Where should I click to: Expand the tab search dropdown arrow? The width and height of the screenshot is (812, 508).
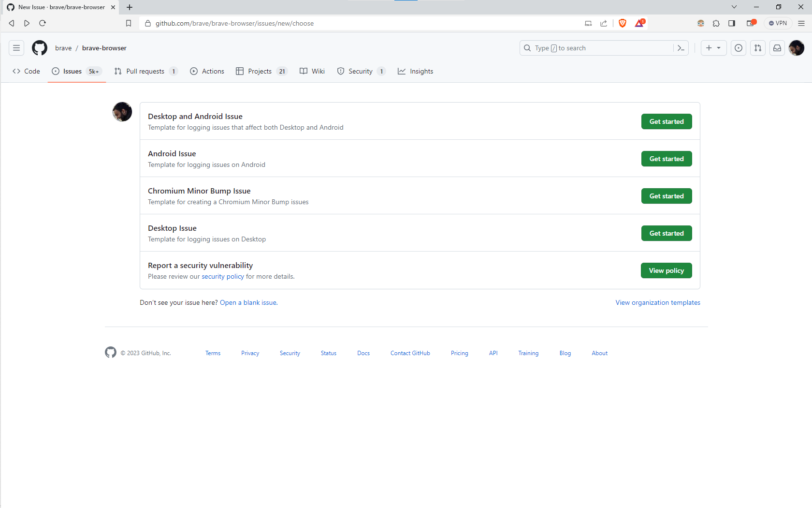click(x=734, y=7)
